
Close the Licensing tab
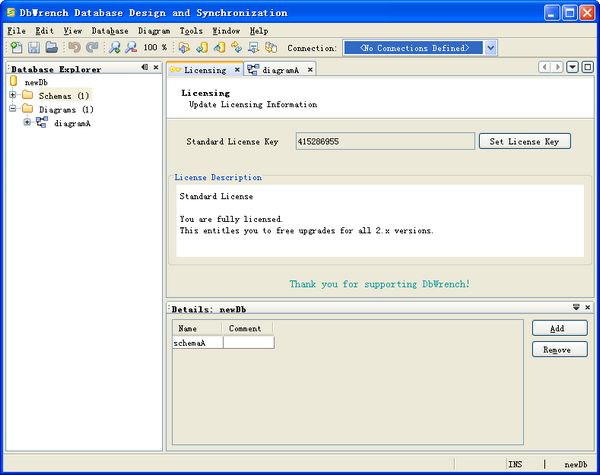[237, 70]
